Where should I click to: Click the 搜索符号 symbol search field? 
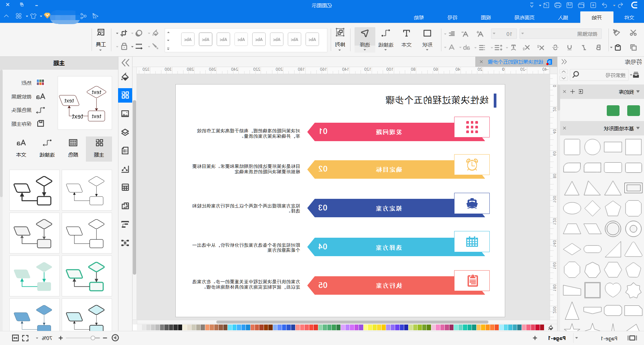pyautogui.click(x=599, y=75)
